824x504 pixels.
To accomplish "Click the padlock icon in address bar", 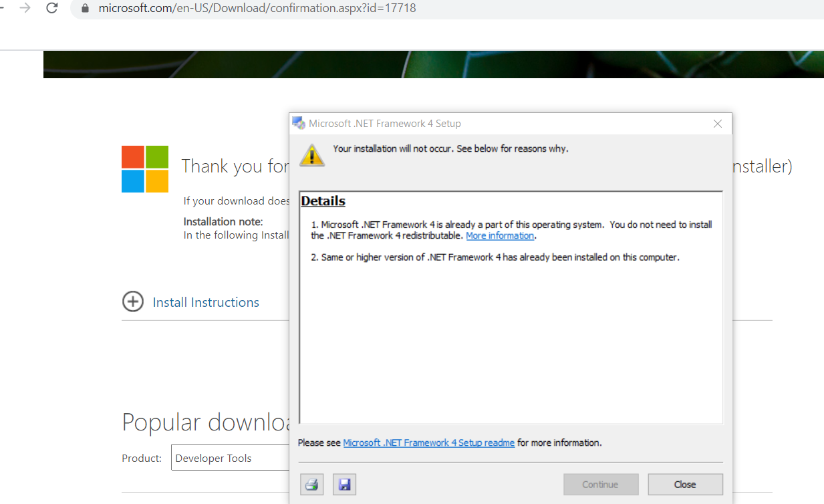I will point(85,9).
